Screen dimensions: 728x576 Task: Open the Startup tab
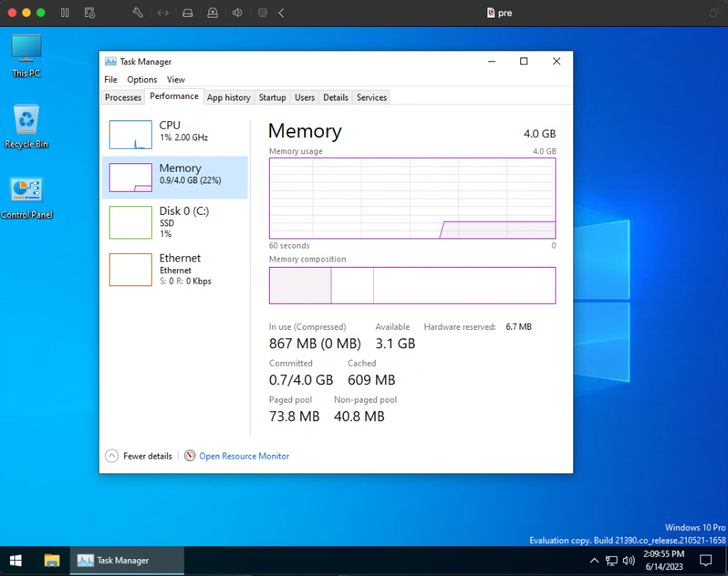coord(272,97)
